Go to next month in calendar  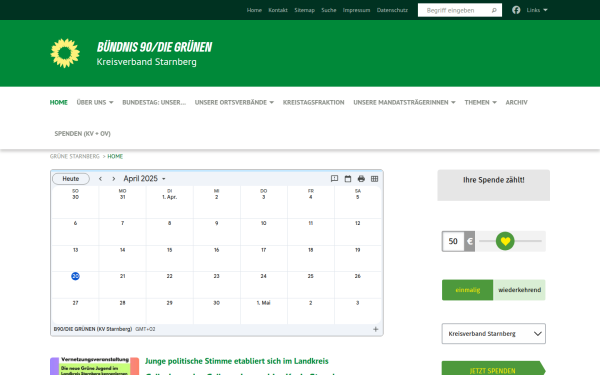pos(114,179)
